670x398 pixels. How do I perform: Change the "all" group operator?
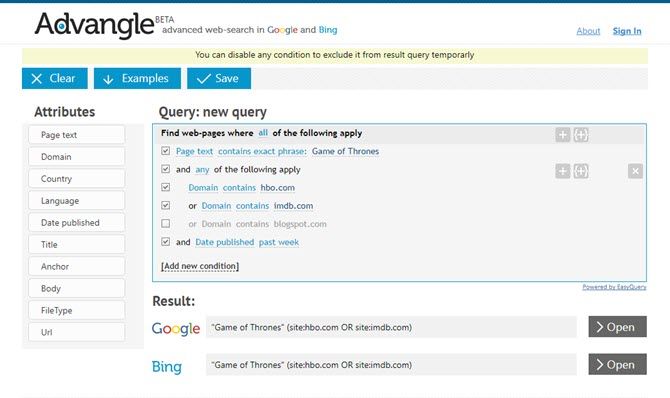click(263, 133)
